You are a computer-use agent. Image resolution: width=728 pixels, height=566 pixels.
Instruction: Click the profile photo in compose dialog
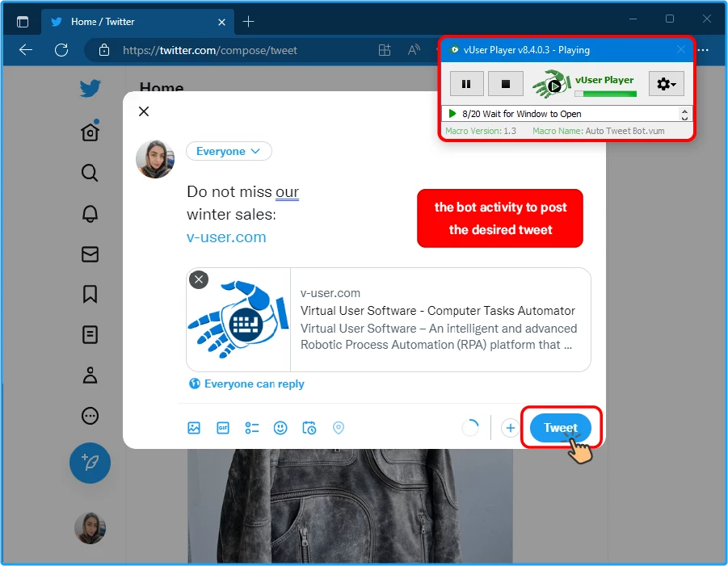155,159
